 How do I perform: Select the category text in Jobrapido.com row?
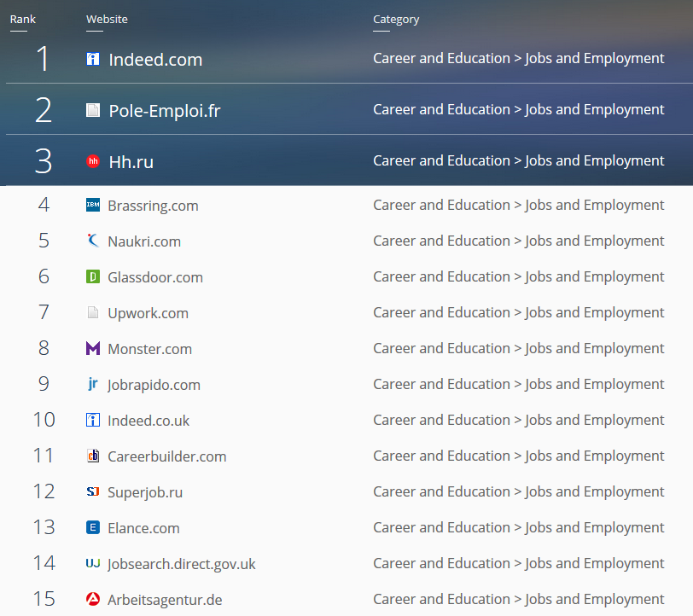pyautogui.click(x=518, y=385)
